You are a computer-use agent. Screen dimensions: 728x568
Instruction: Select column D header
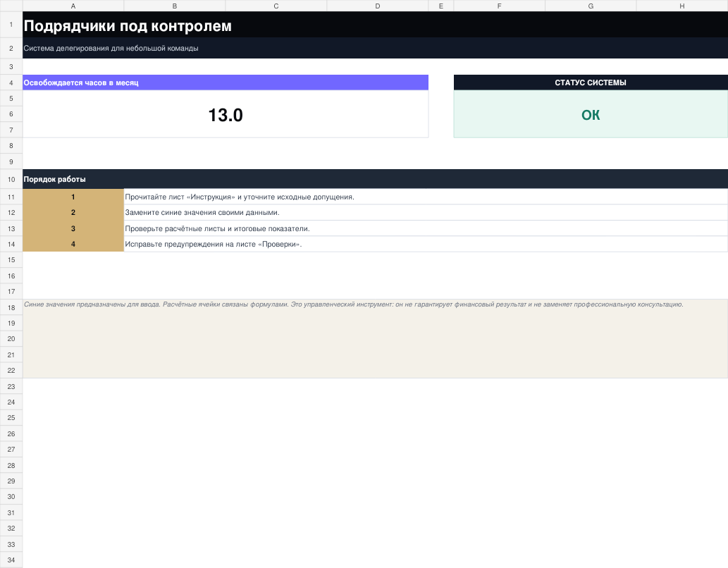click(x=378, y=6)
